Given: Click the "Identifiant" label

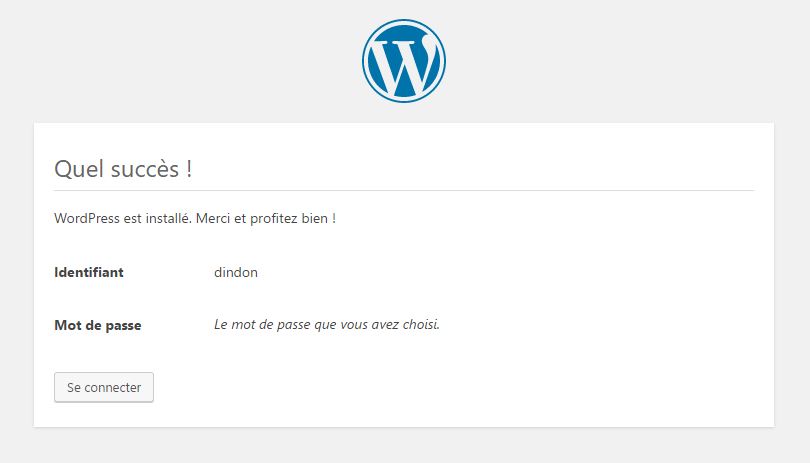Looking at the screenshot, I should click(89, 272).
